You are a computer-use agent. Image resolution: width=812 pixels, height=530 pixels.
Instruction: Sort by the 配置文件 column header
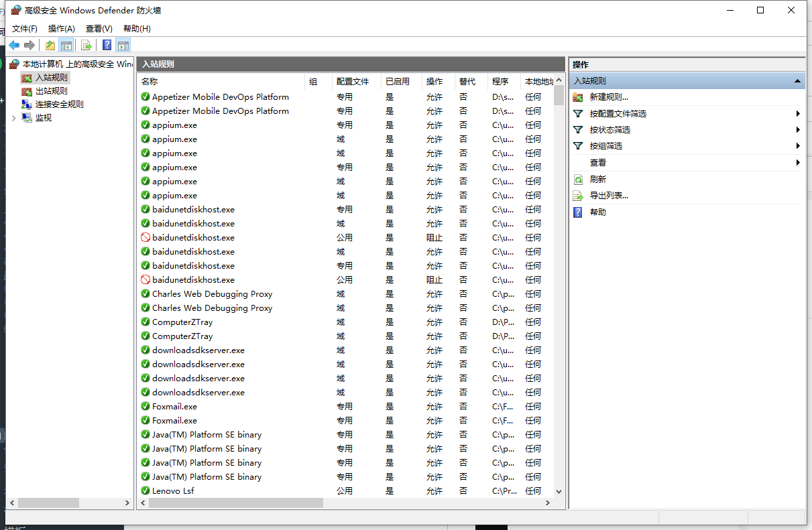coord(356,81)
